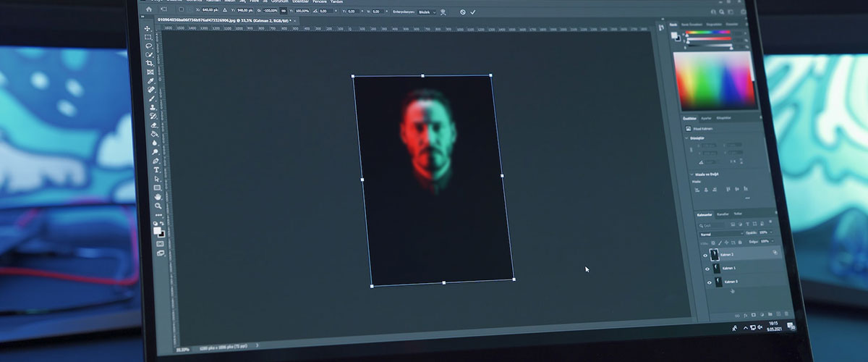Select the Rectangular Marquee tool
868x362 pixels.
coord(147,38)
